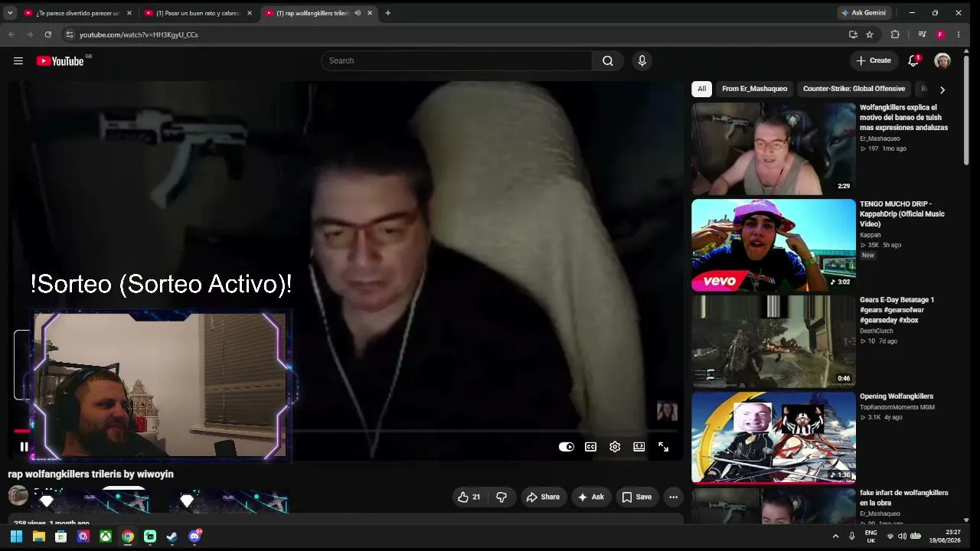Open title 'Opening Wolfangkillers'
This screenshot has height=551, width=980.
(x=897, y=396)
